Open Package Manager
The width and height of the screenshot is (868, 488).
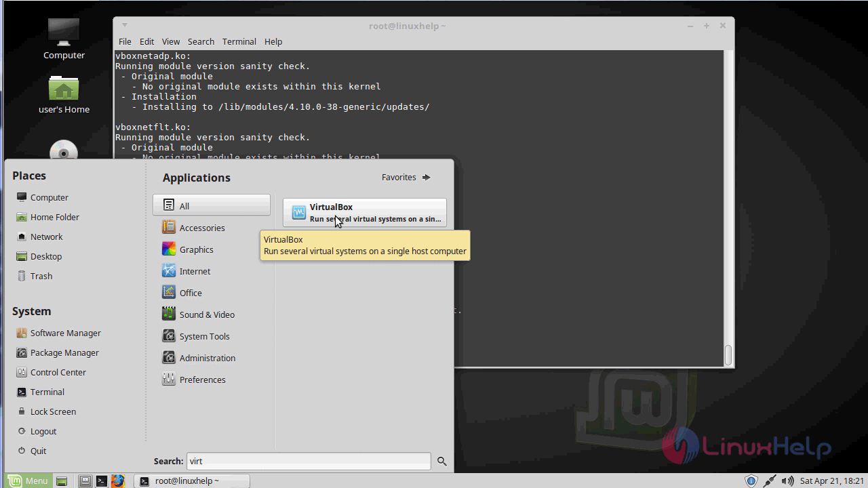pos(58,352)
